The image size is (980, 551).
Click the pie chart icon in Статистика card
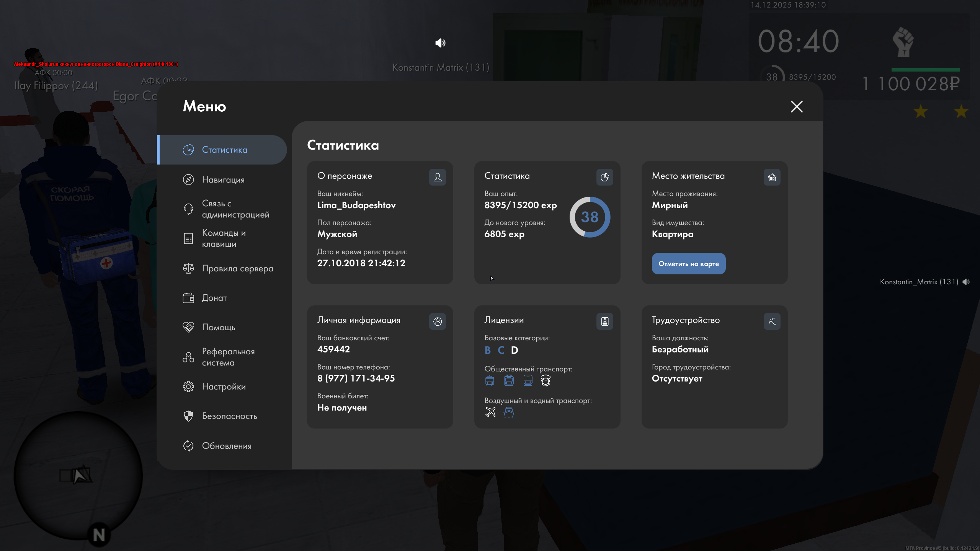[604, 177]
